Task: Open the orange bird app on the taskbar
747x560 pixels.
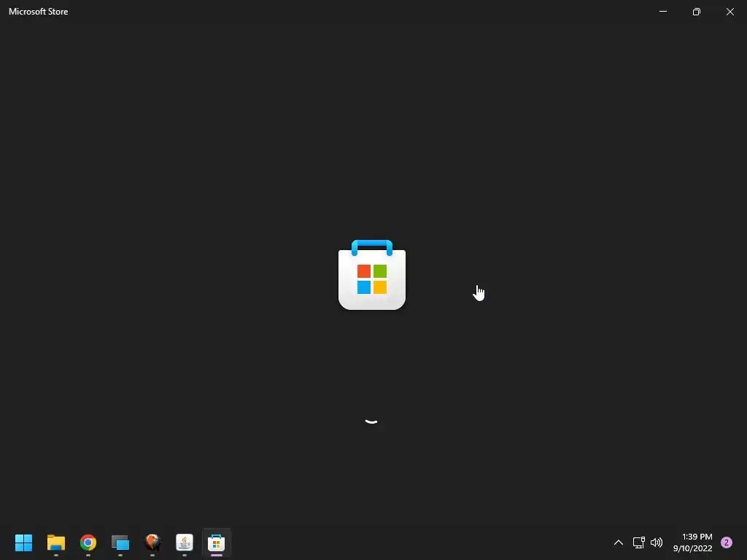Action: tap(152, 542)
